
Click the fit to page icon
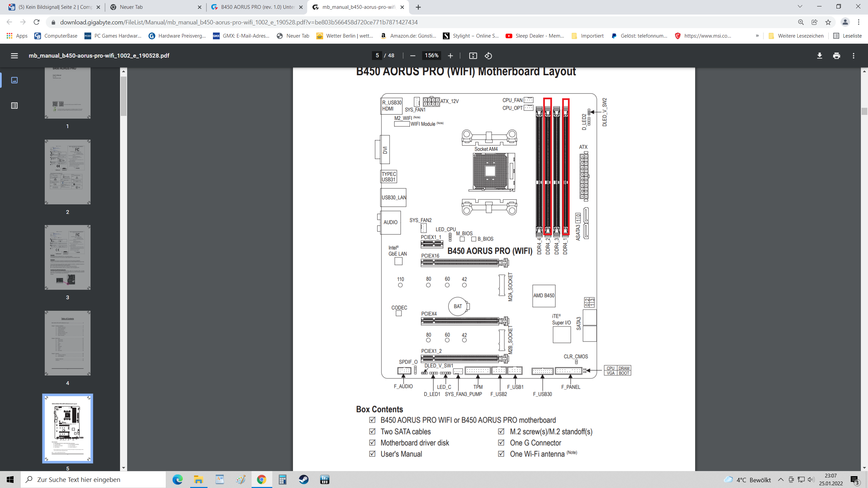point(473,56)
